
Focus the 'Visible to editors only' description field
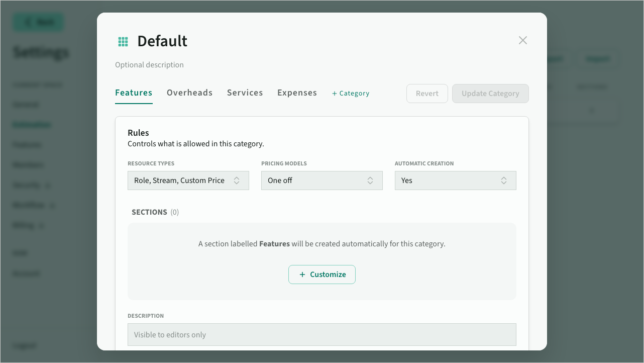pos(321,335)
